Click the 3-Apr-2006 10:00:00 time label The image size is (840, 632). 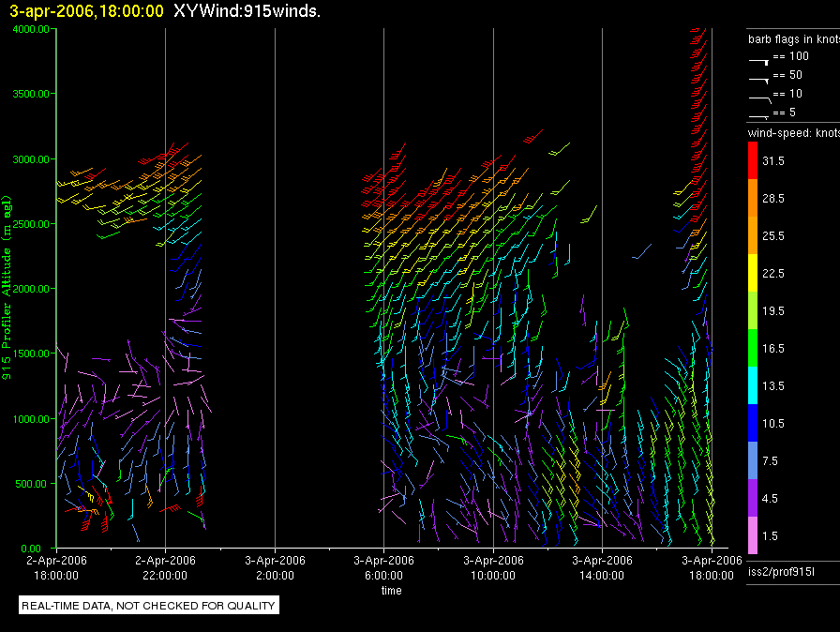point(493,567)
